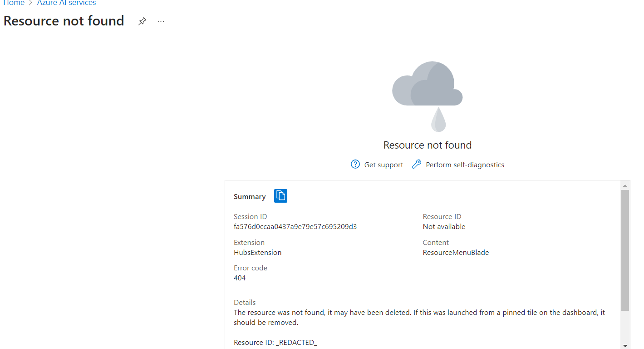Click the 404 error code value

(240, 278)
